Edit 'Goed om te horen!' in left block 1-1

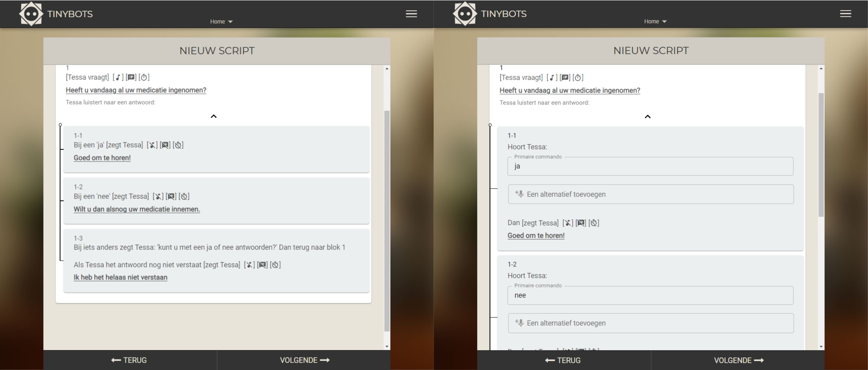pyautogui.click(x=102, y=158)
